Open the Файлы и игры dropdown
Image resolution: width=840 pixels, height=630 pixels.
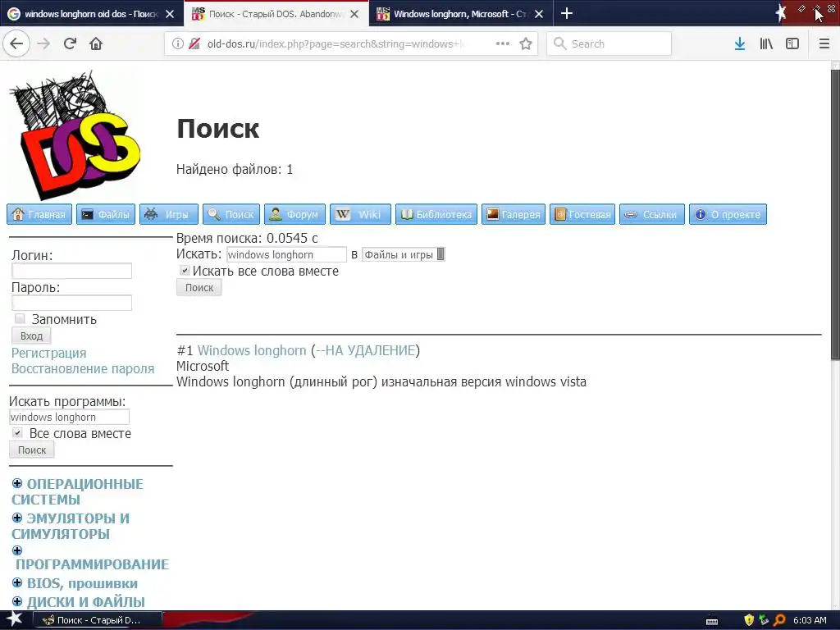(404, 254)
